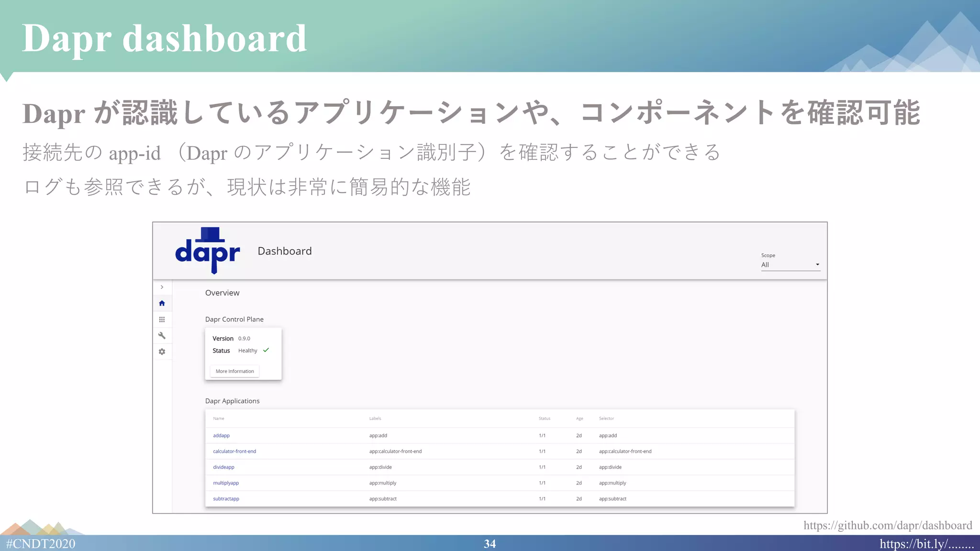
Task: Click the 1/1 status in addapp row
Action: click(x=542, y=436)
